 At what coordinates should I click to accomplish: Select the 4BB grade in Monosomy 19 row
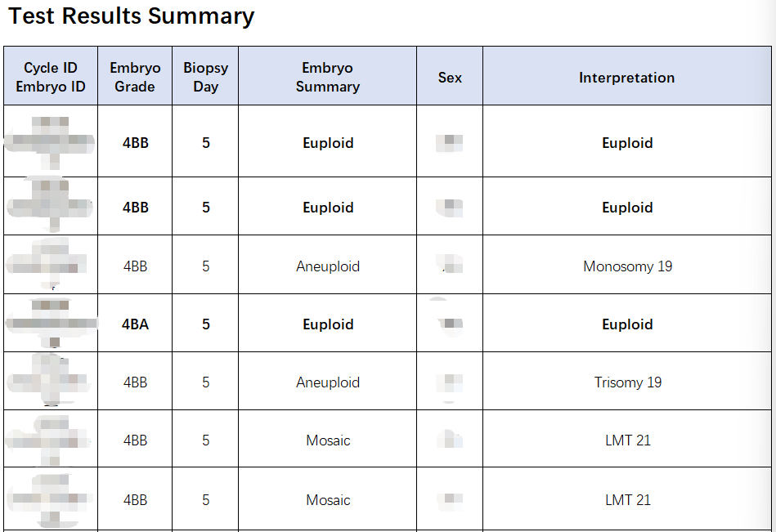135,266
